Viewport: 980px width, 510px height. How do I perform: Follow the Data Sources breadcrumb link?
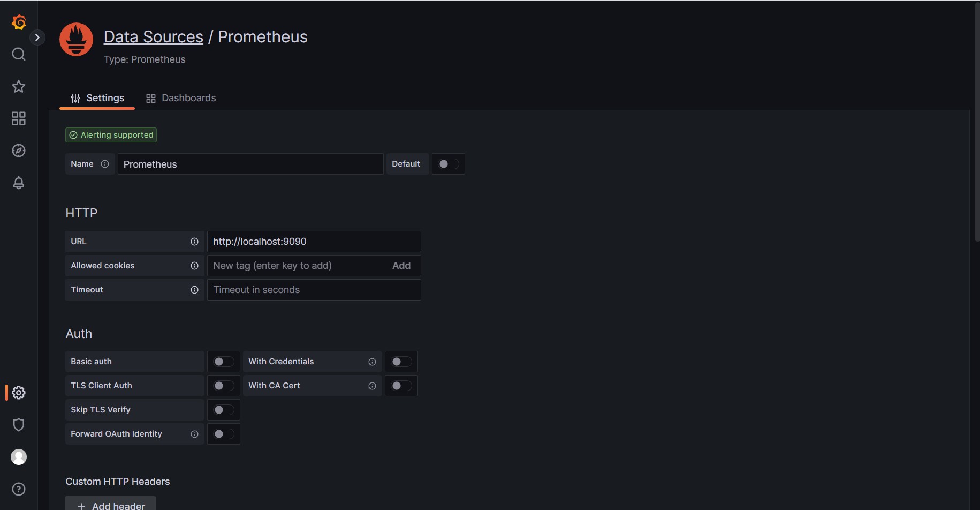(x=153, y=36)
